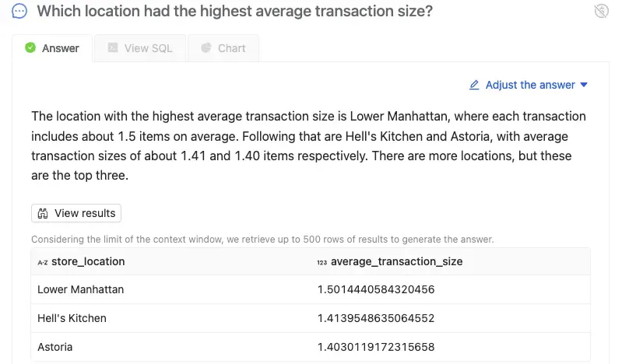
Task: Click the store_location column header text
Action: 86,261
